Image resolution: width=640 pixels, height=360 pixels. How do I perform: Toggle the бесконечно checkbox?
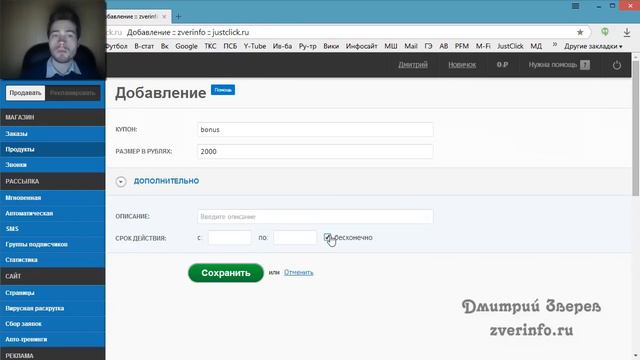(327, 237)
